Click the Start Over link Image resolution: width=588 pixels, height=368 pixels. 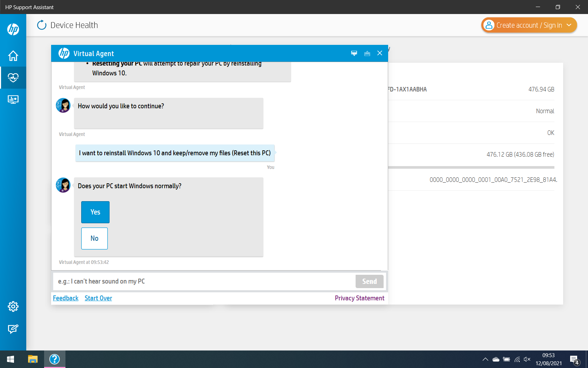tap(98, 298)
